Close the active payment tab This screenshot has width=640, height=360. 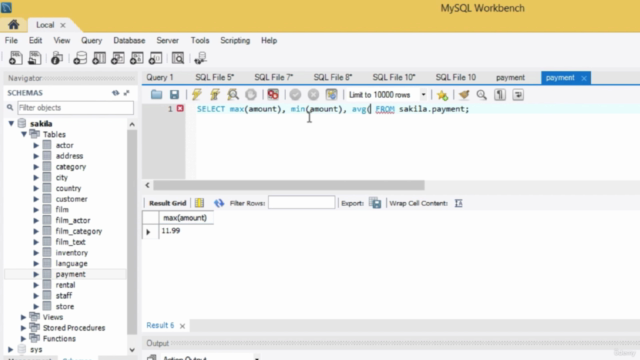(x=584, y=78)
